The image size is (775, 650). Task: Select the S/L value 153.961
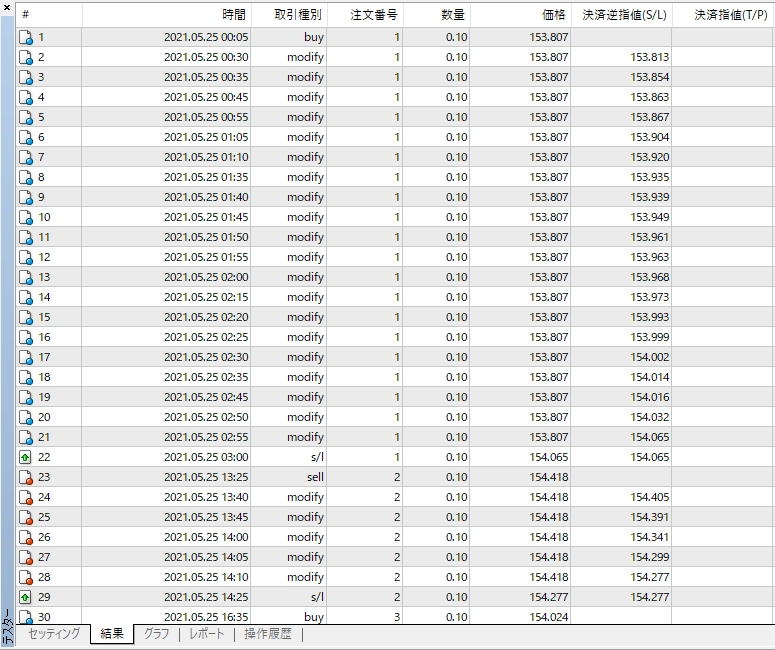649,237
